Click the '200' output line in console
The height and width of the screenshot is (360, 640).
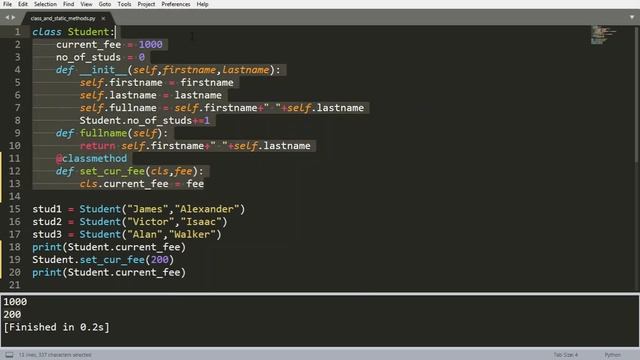pyautogui.click(x=12, y=315)
